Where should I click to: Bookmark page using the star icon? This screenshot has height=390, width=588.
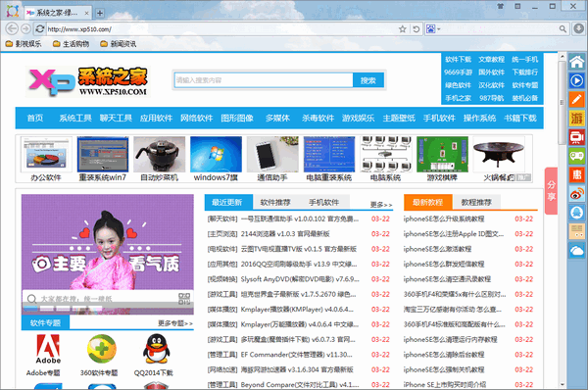[x=403, y=28]
